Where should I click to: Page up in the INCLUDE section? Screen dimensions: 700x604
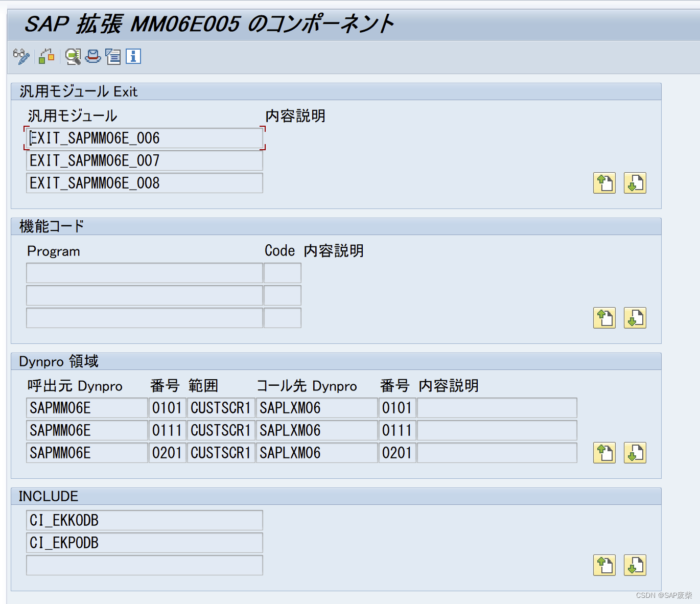click(604, 565)
